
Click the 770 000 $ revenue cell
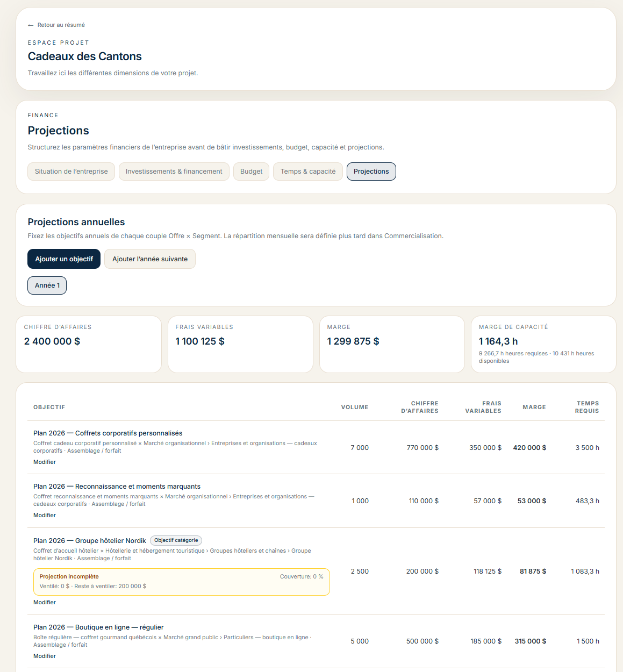(423, 448)
